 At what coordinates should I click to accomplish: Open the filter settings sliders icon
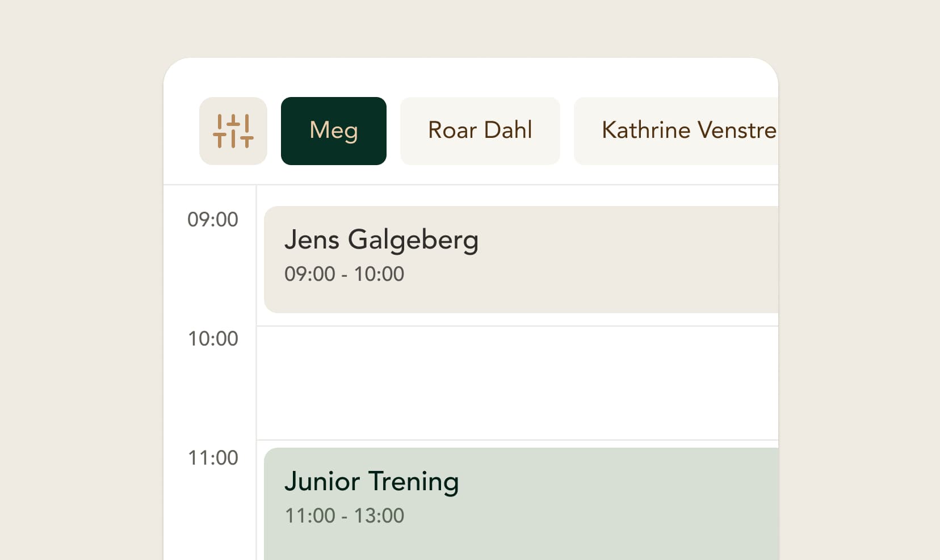click(x=233, y=131)
